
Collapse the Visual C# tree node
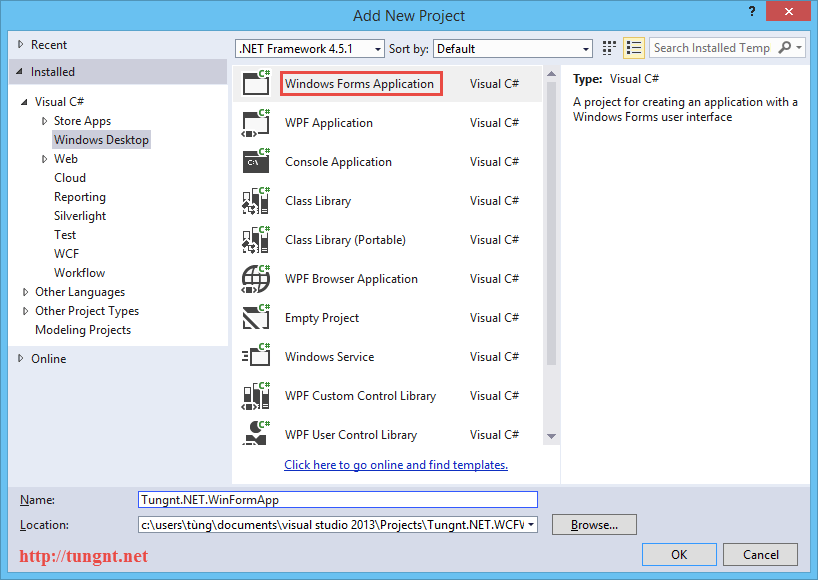(24, 102)
